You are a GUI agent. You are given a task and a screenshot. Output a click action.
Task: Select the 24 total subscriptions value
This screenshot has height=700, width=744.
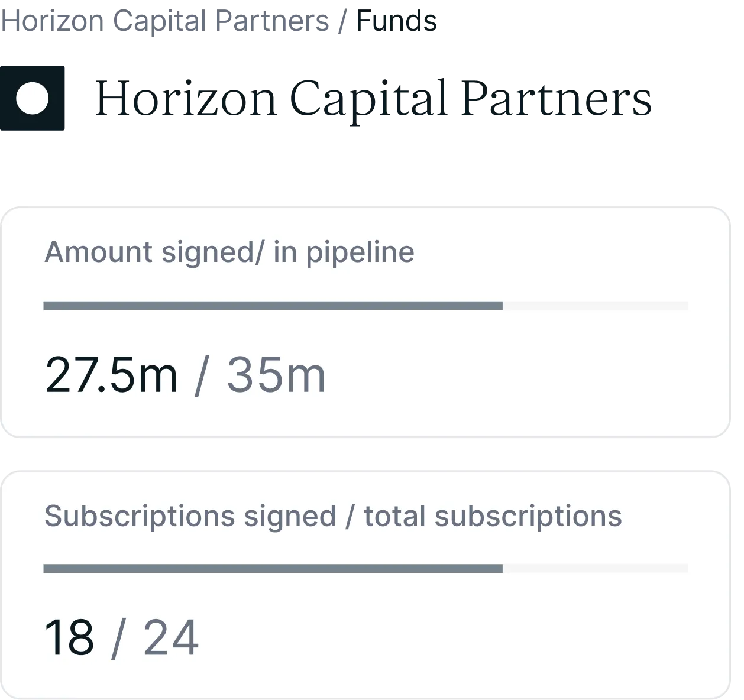(x=171, y=637)
